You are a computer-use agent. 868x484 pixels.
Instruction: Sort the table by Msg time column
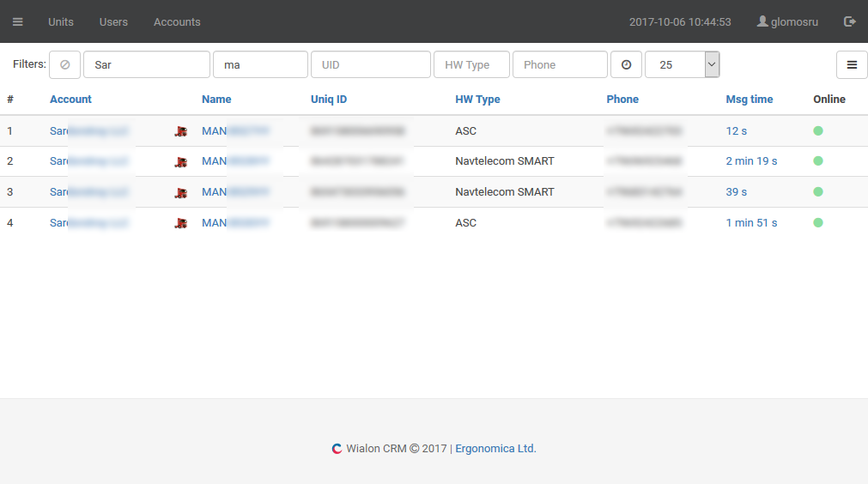tap(749, 100)
